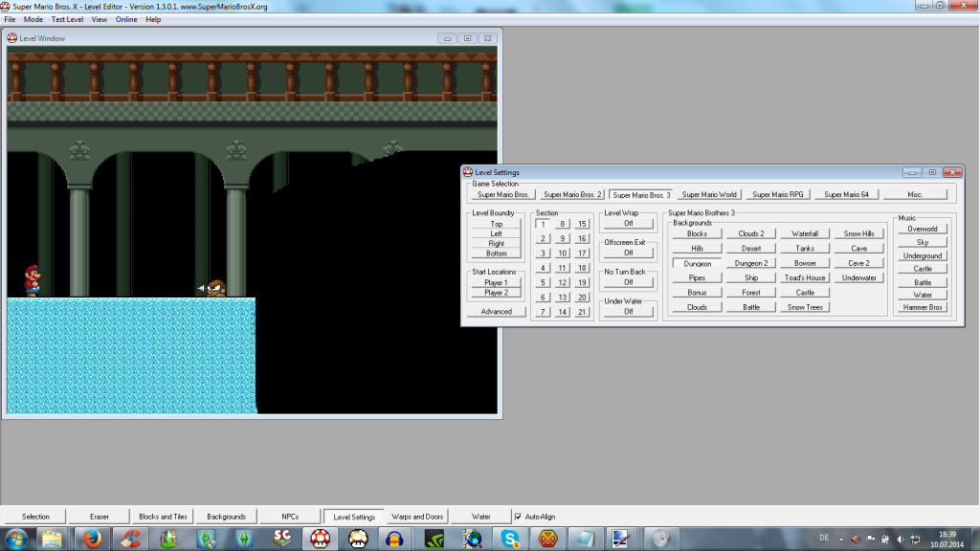980x551 pixels.
Task: Choose the Bowser background
Action: click(805, 263)
